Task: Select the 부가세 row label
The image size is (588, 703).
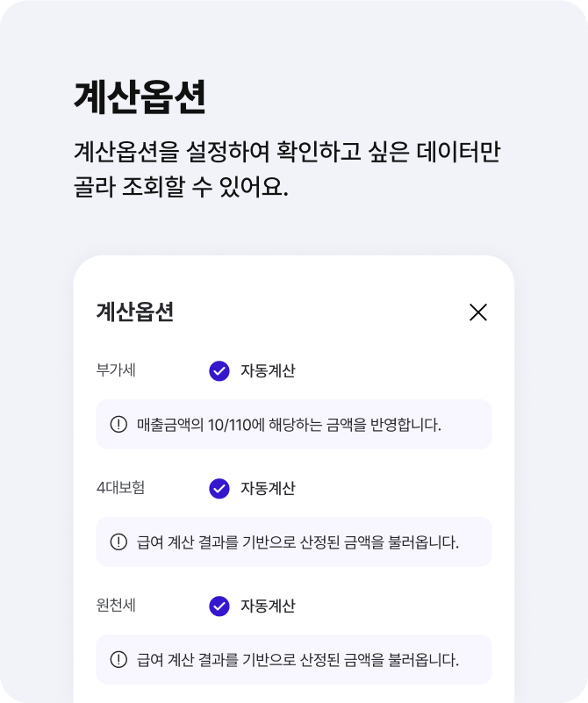Action: (116, 370)
